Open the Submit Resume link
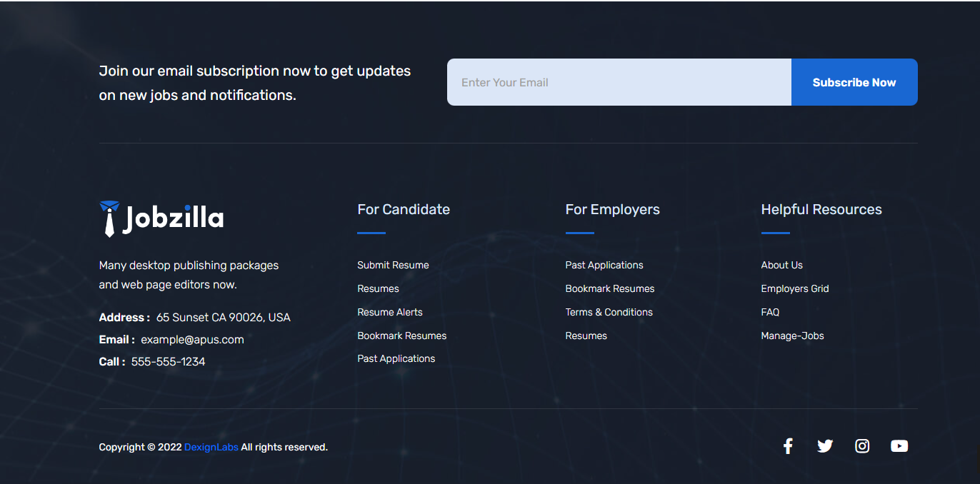Viewport: 980px width, 484px height. click(x=393, y=265)
